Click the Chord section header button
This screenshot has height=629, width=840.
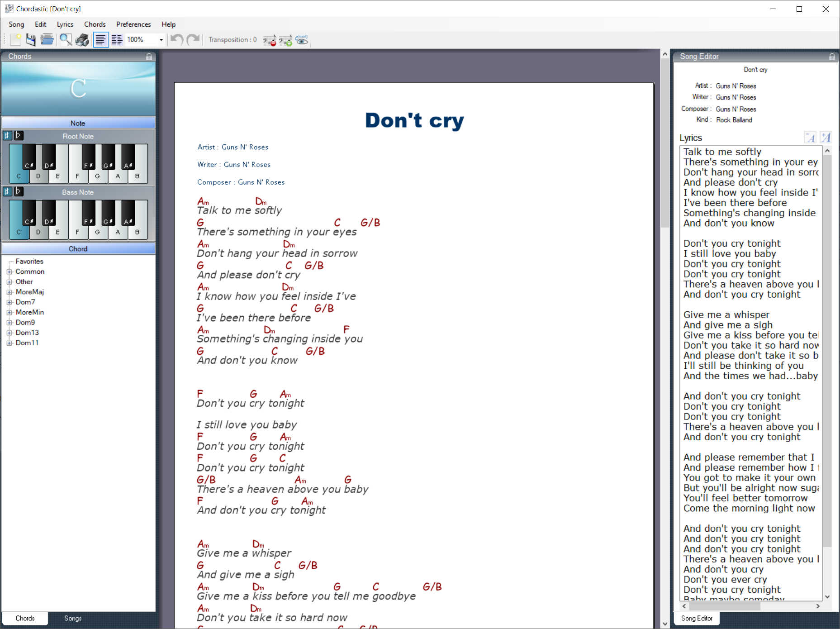78,249
